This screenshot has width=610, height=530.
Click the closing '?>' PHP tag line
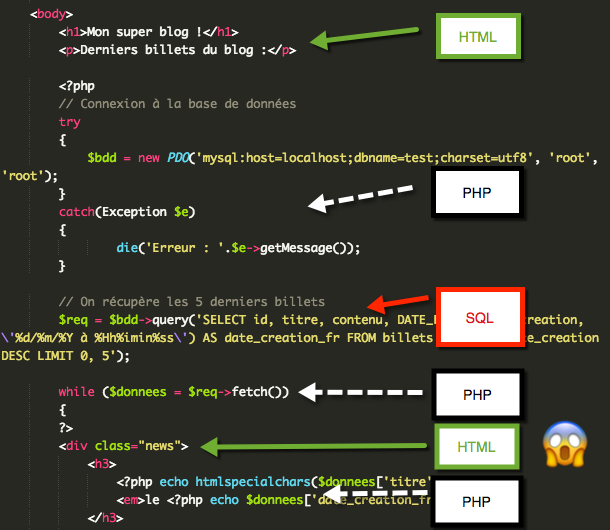[66, 428]
